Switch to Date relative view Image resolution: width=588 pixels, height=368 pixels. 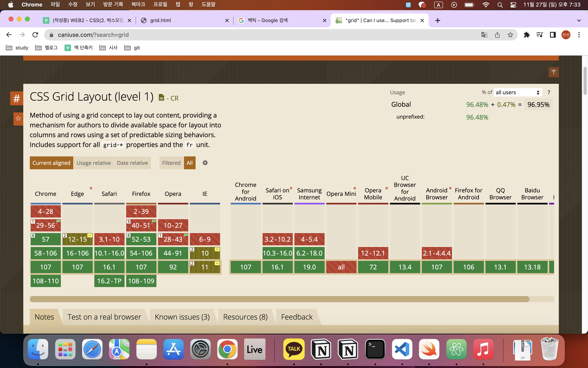[x=133, y=163]
